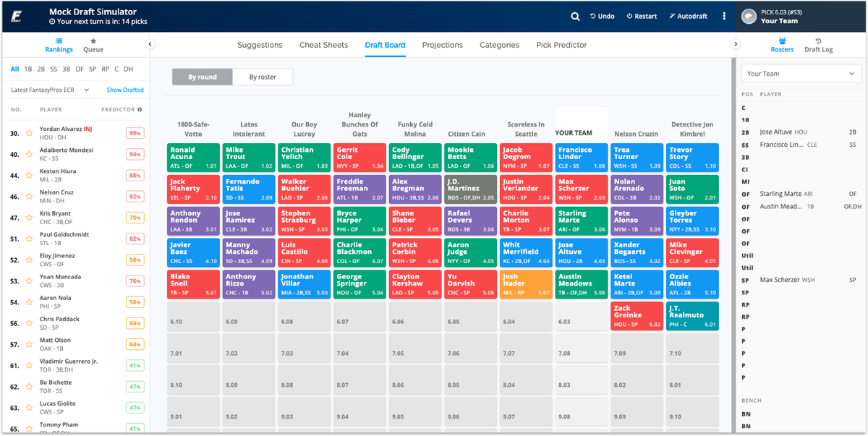Open the search icon in the top bar

coord(575,15)
